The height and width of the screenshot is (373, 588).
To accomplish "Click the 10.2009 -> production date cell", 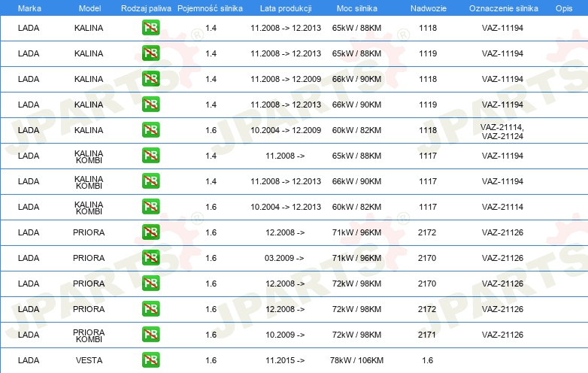I will [285, 335].
